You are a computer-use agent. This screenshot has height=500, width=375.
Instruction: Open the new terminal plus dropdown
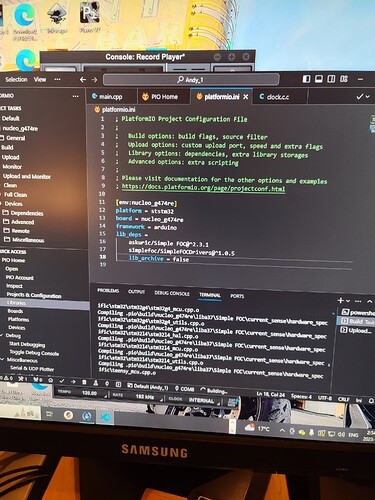tap(348, 301)
